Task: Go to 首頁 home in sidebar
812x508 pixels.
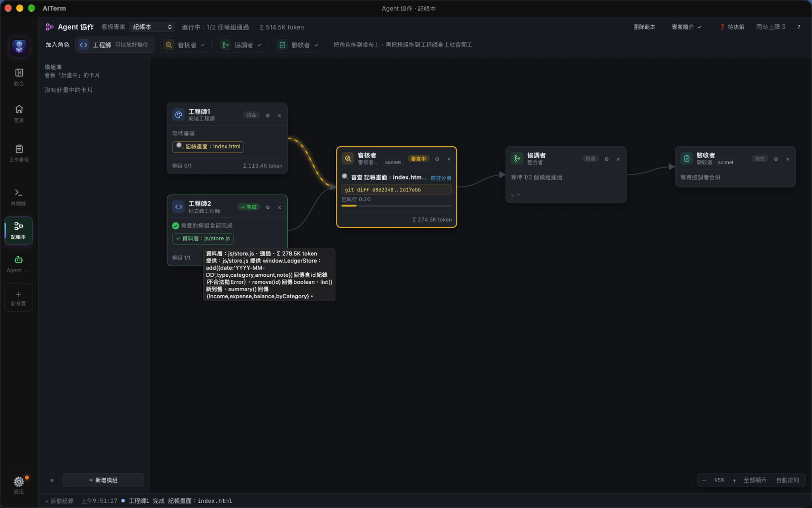Action: [x=19, y=113]
